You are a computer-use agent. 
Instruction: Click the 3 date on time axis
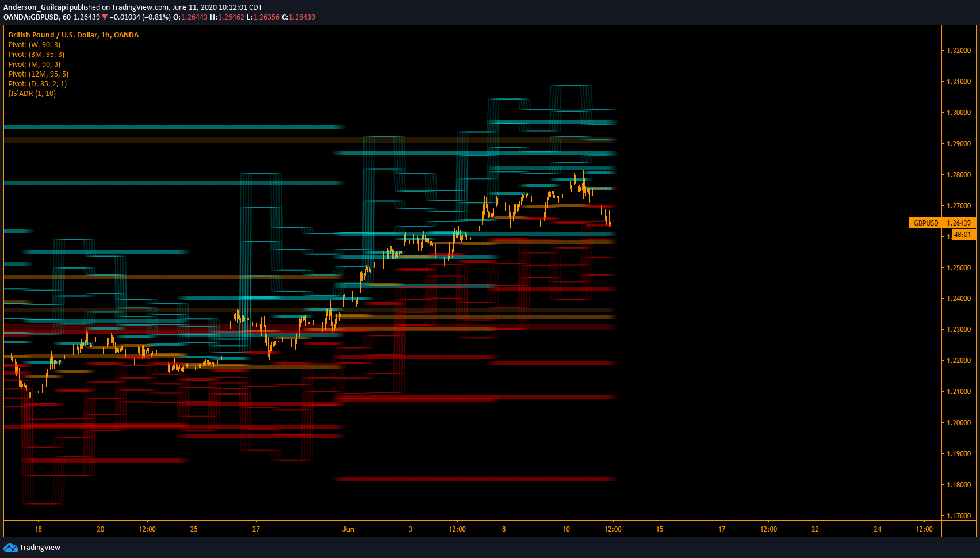tap(411, 529)
